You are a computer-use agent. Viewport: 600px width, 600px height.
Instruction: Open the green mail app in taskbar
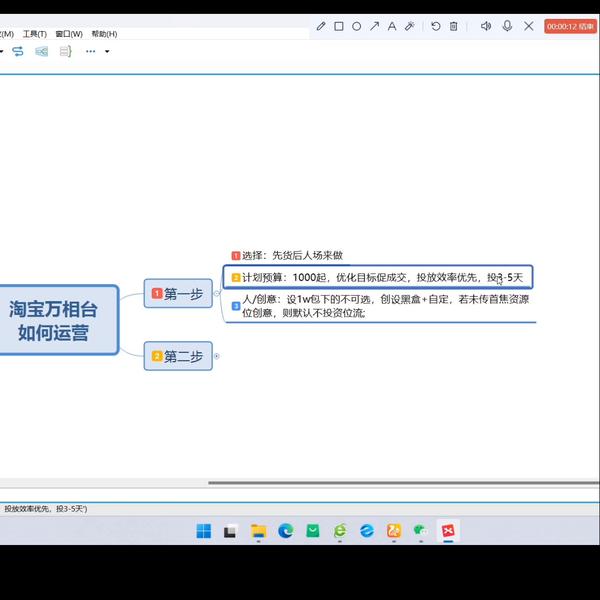313,531
